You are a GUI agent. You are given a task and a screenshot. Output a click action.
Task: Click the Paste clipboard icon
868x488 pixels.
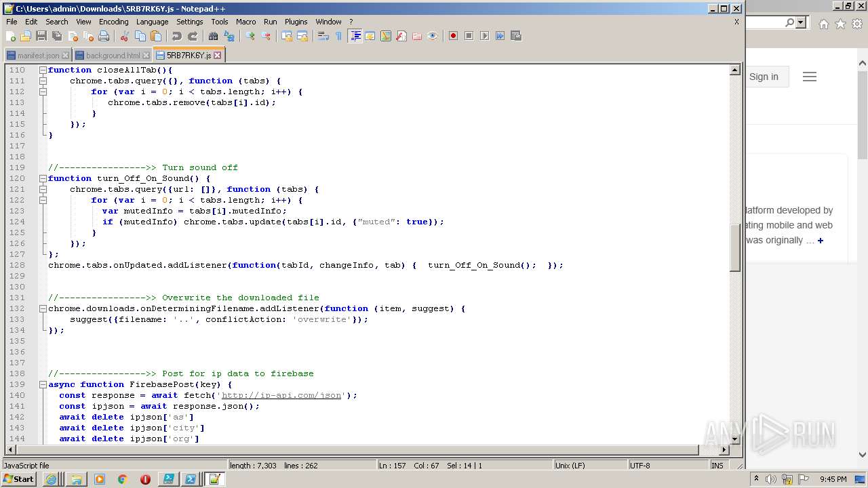tap(156, 36)
